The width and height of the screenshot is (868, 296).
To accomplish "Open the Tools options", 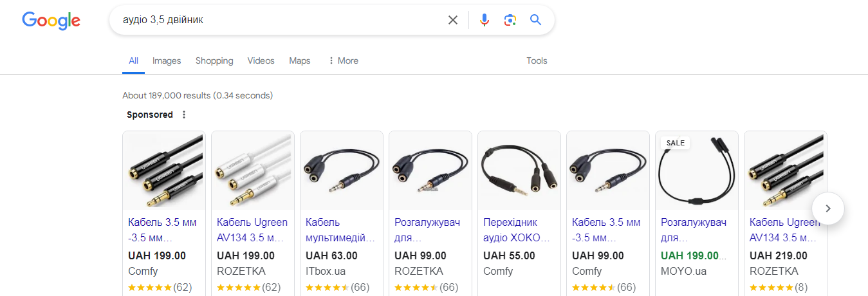I will (x=537, y=60).
